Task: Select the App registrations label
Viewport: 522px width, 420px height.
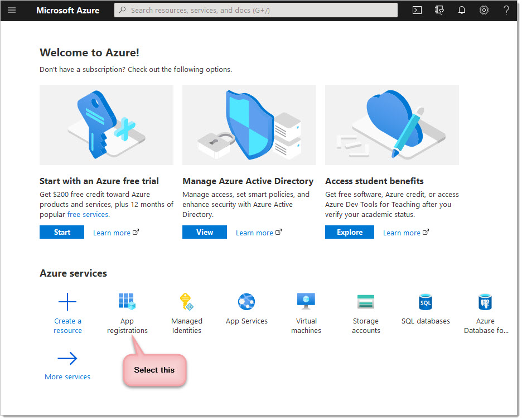Action: pos(127,326)
